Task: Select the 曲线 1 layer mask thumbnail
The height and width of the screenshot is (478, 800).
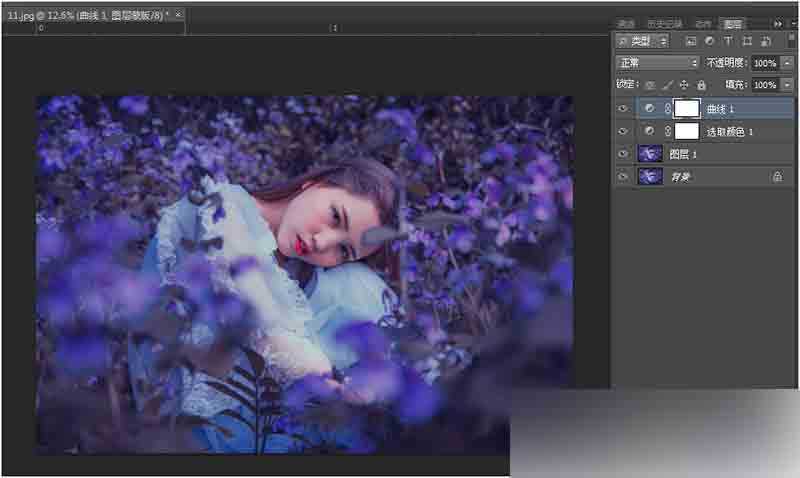Action: (686, 108)
